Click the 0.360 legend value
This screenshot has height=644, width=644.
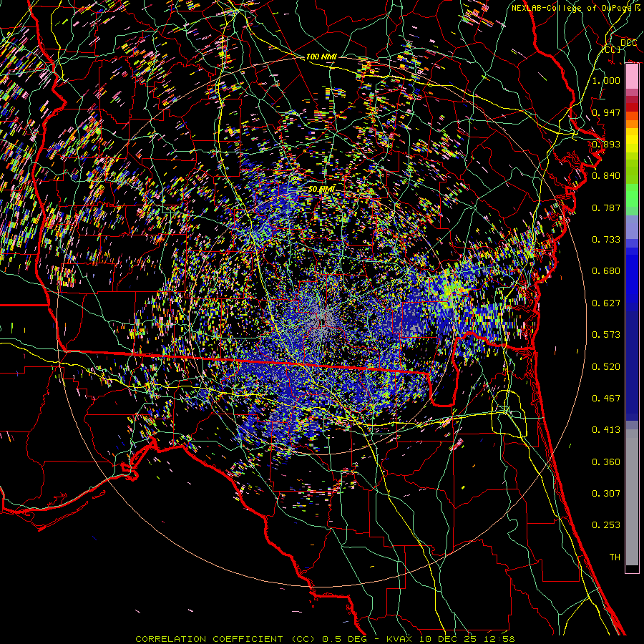click(x=606, y=462)
